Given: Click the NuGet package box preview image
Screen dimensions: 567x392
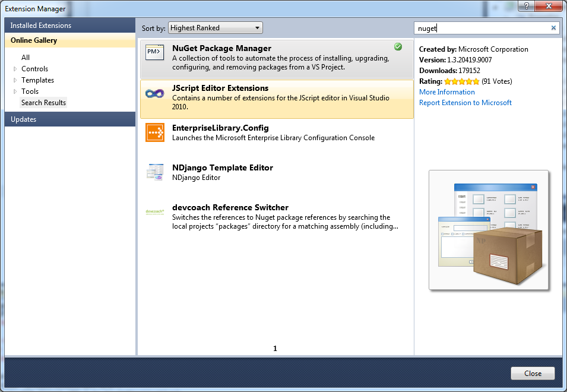Looking at the screenshot, I should (489, 230).
